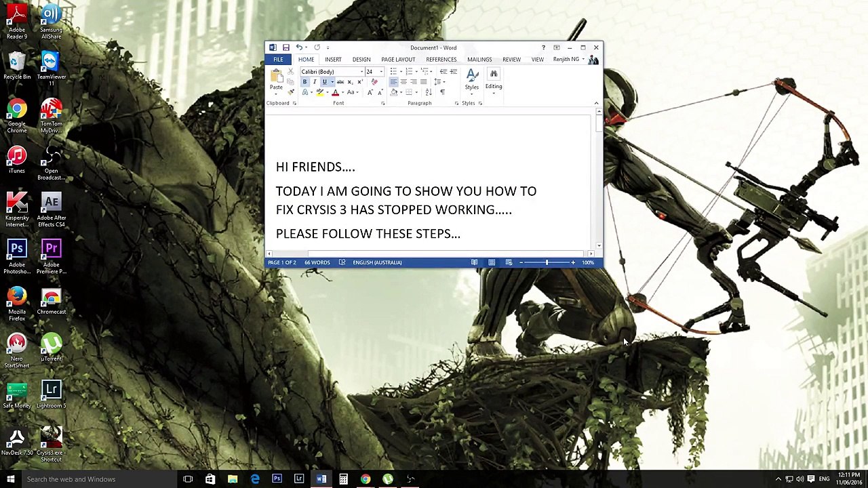Toggle Bold formatting

pos(304,82)
